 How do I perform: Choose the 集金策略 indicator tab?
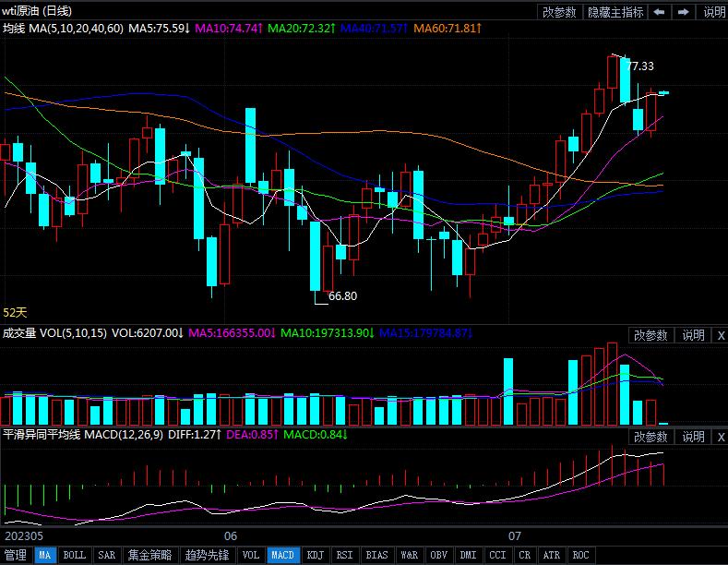(149, 556)
